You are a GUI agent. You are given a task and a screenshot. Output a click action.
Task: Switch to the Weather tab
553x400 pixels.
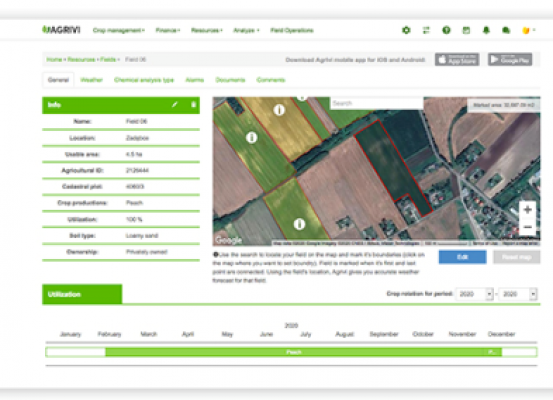[x=91, y=80]
